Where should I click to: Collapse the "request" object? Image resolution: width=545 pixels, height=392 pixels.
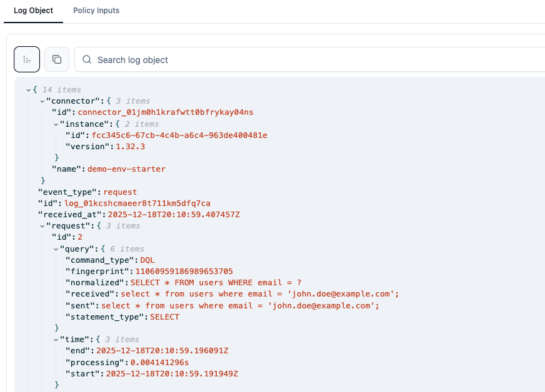click(41, 225)
